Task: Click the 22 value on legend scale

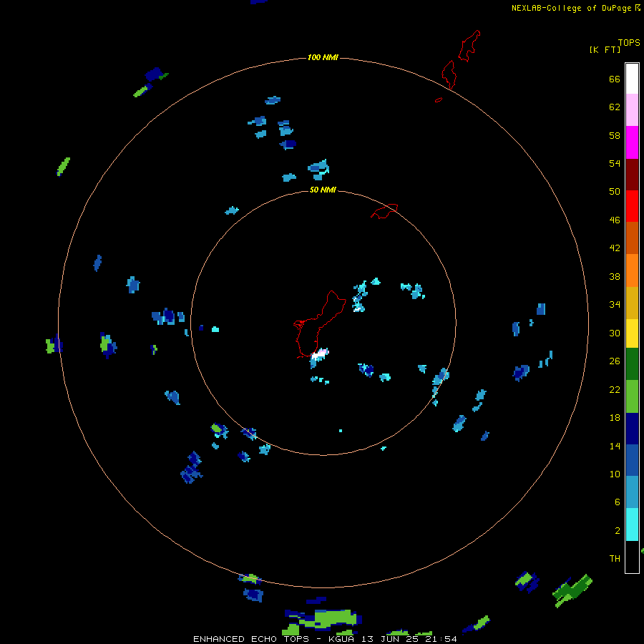Action: (615, 389)
